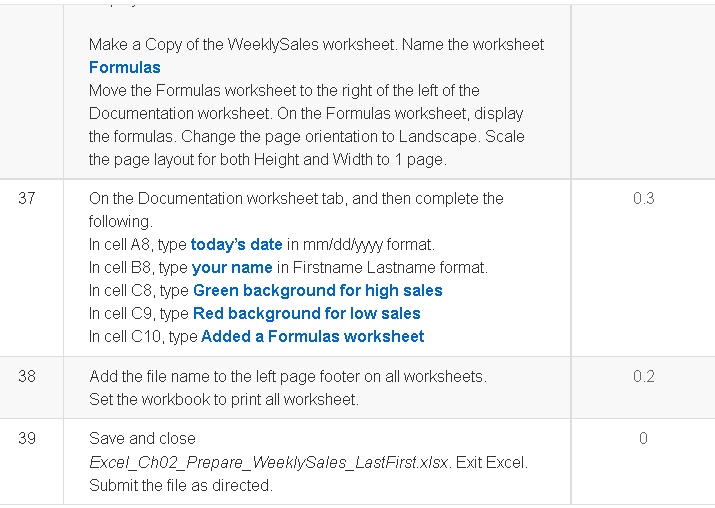Click the 0 points value for step 39
715x508 pixels.
tap(643, 438)
